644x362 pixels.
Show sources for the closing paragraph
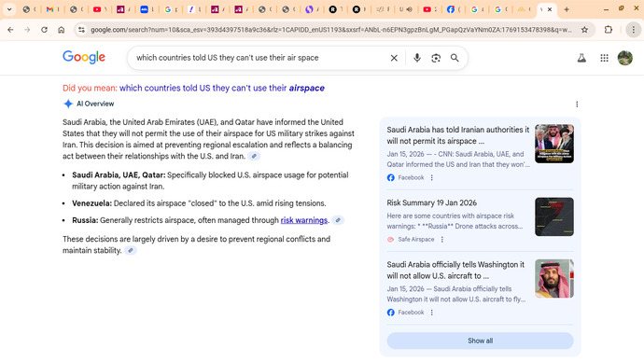[130, 250]
